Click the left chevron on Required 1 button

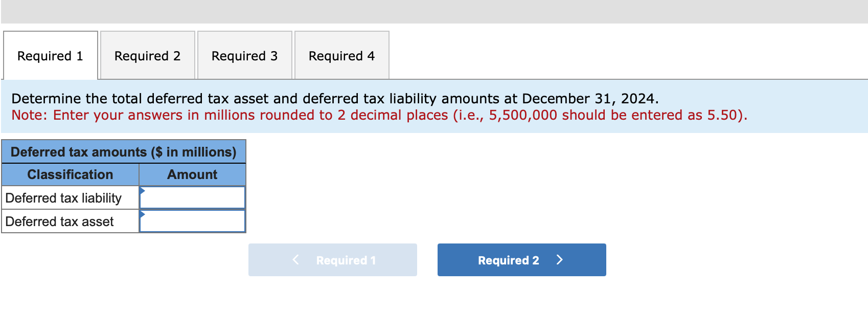295,260
